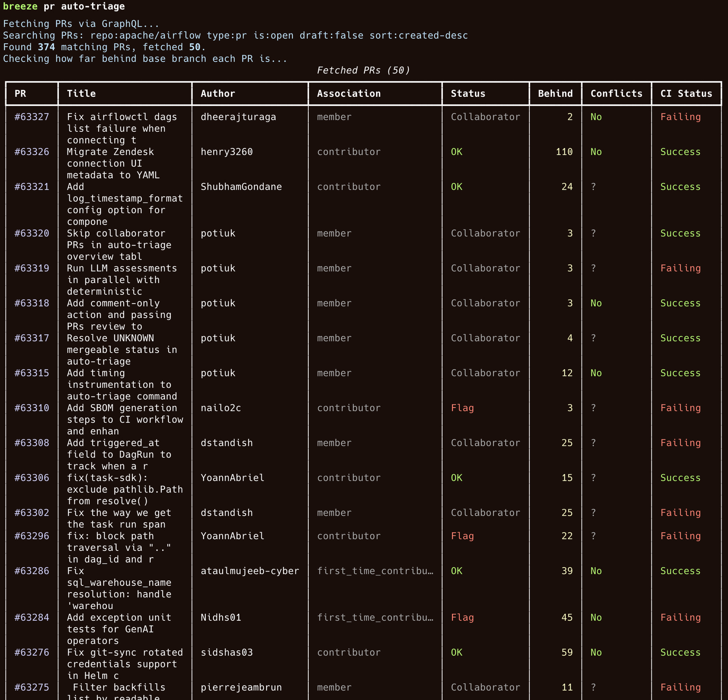Open PR #63296 link
This screenshot has height=700, width=728.
32,536
